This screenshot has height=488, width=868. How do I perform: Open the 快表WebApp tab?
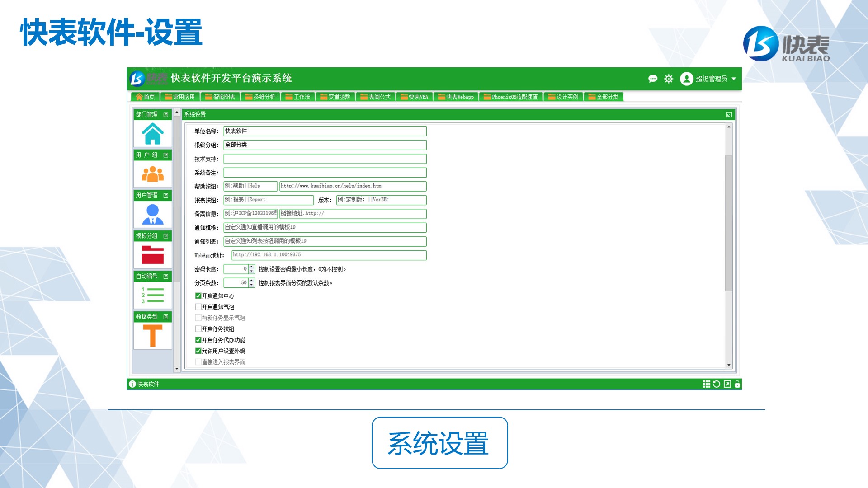(456, 97)
